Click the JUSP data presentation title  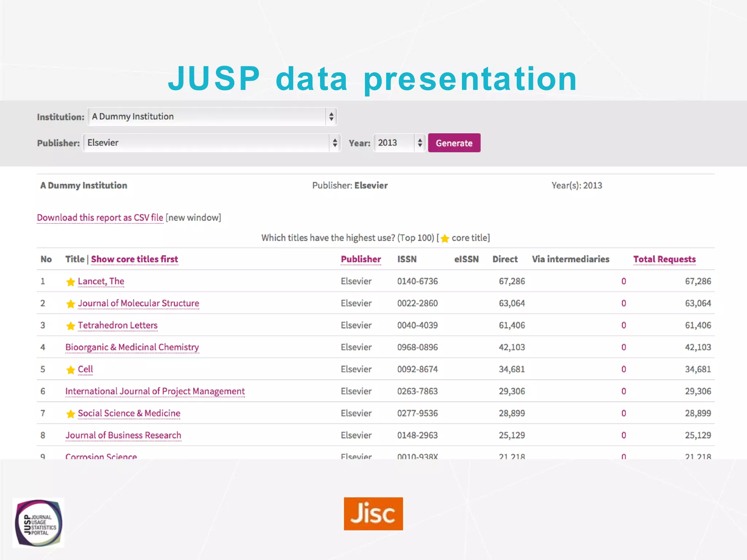click(x=373, y=79)
